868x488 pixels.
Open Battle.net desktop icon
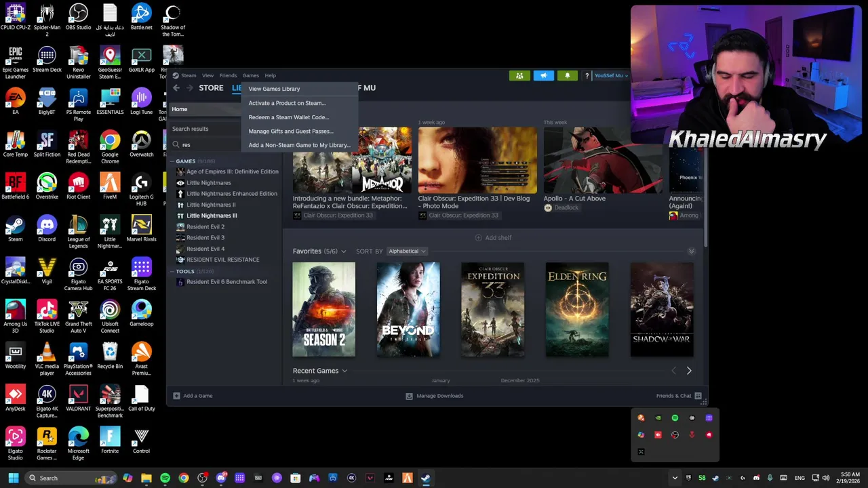[141, 18]
